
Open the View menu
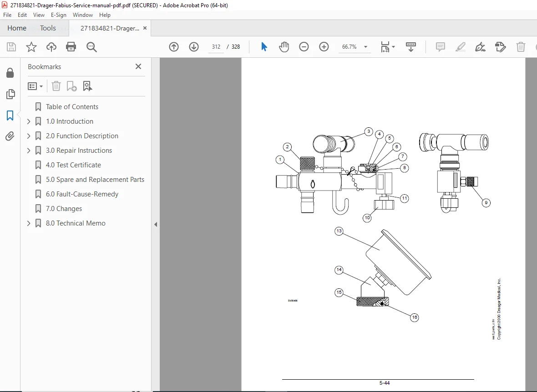[39, 15]
